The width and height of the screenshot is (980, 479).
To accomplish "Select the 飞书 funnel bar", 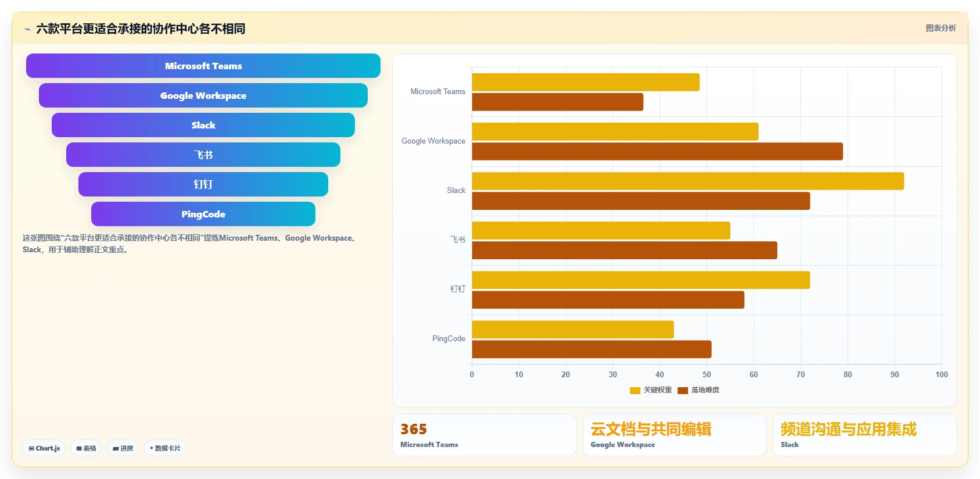I will click(x=203, y=155).
